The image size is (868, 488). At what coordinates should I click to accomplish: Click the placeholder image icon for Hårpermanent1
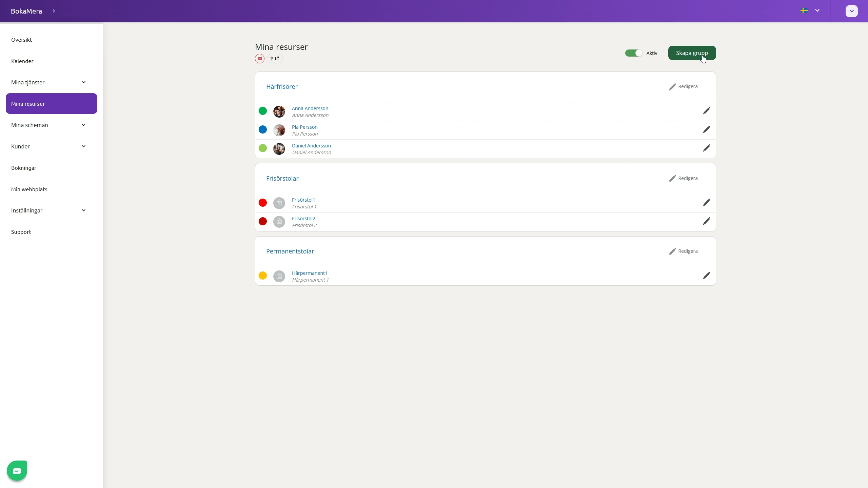(279, 276)
